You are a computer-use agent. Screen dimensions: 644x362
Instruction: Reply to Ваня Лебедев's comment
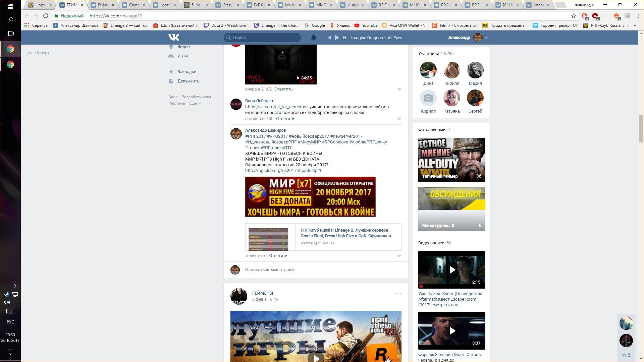pyautogui.click(x=285, y=119)
